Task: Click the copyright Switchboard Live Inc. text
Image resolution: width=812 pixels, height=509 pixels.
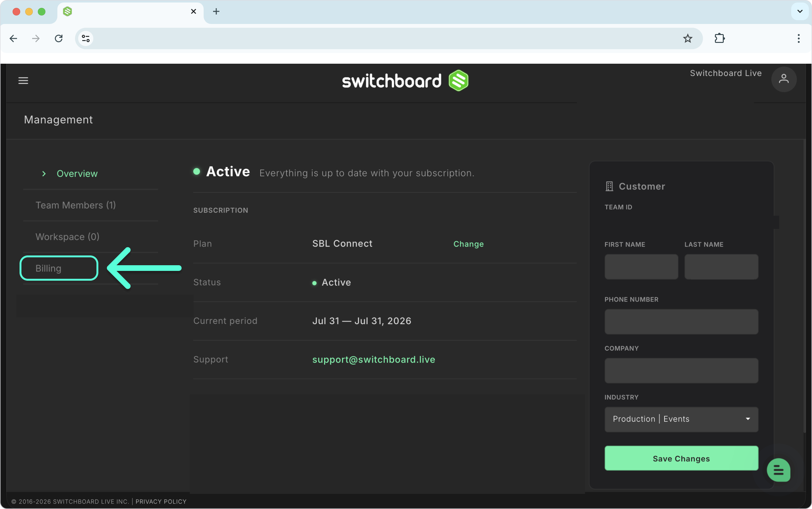Action: coord(70,501)
